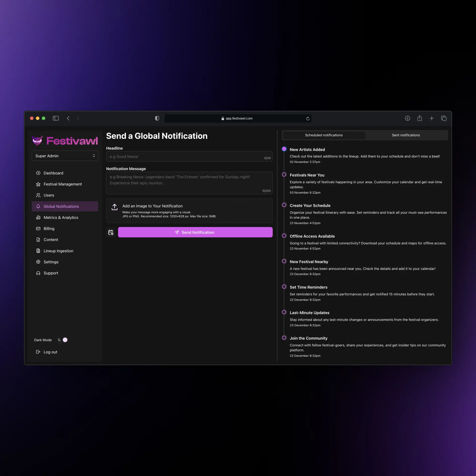Click the Metrics bar chart icon
This screenshot has width=476, height=476.
38,217
